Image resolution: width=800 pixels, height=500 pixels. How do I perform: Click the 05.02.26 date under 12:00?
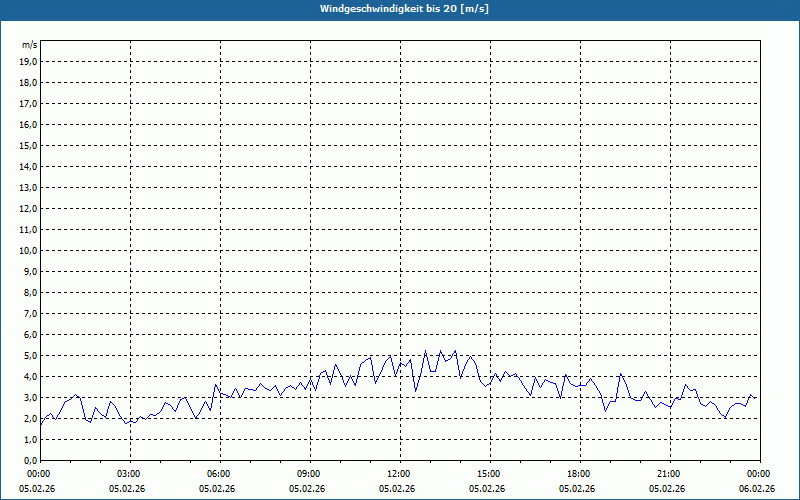pos(397,488)
